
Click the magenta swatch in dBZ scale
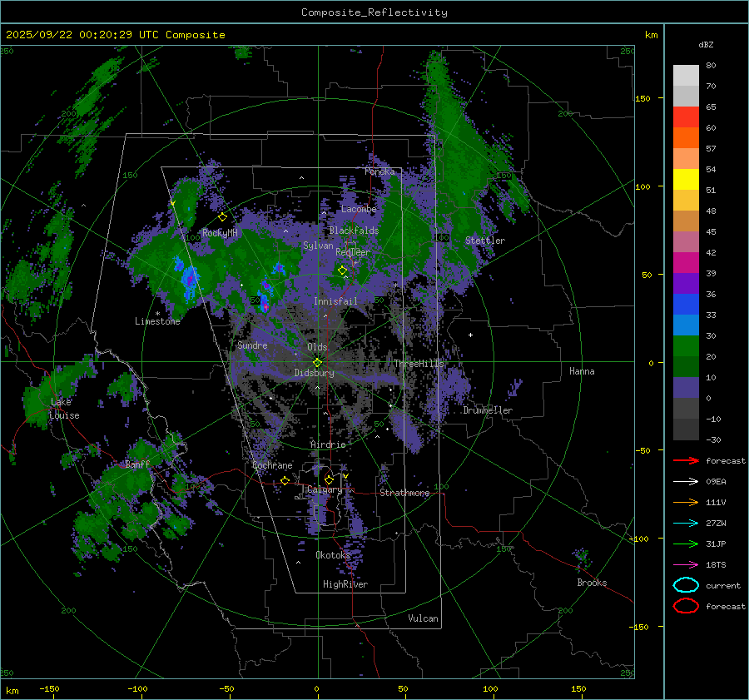(x=686, y=263)
